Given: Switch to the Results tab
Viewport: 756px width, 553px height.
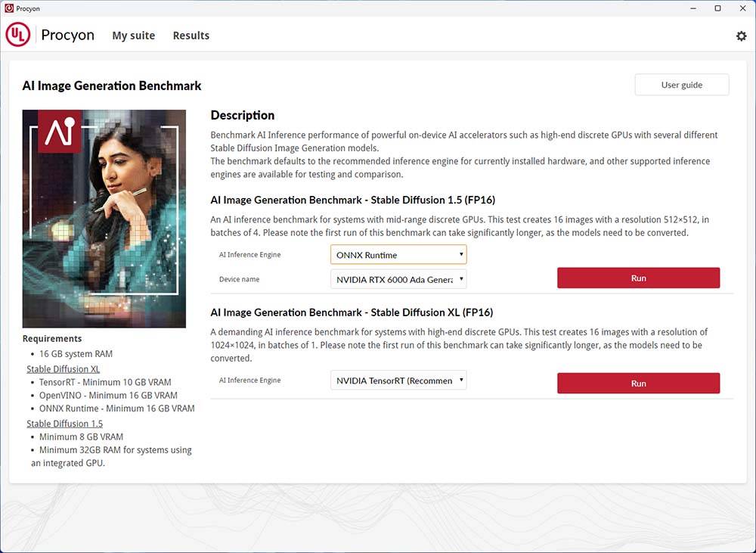Looking at the screenshot, I should click(x=191, y=36).
